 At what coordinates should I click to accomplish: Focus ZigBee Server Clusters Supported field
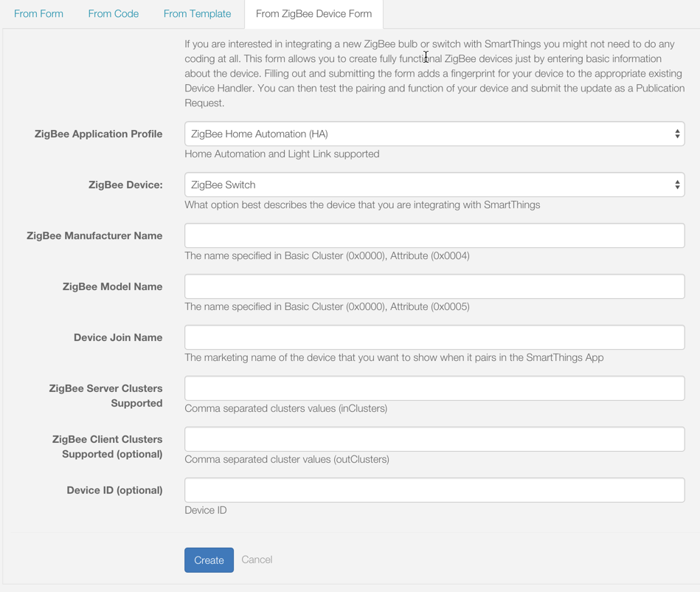point(434,388)
